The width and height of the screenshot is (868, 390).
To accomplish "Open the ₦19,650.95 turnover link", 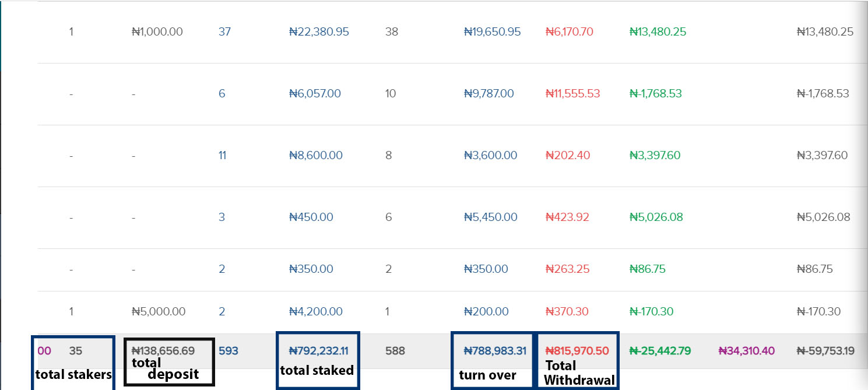I will [x=493, y=32].
